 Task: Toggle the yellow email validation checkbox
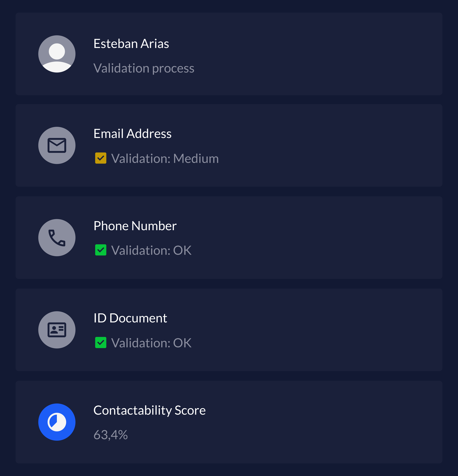[101, 158]
